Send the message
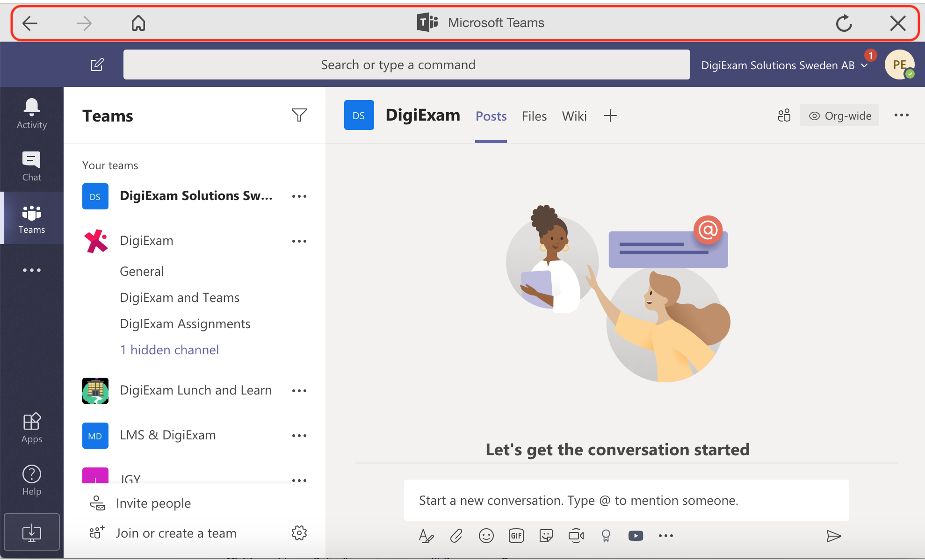Viewport: 925px width, 560px height. 834,536
